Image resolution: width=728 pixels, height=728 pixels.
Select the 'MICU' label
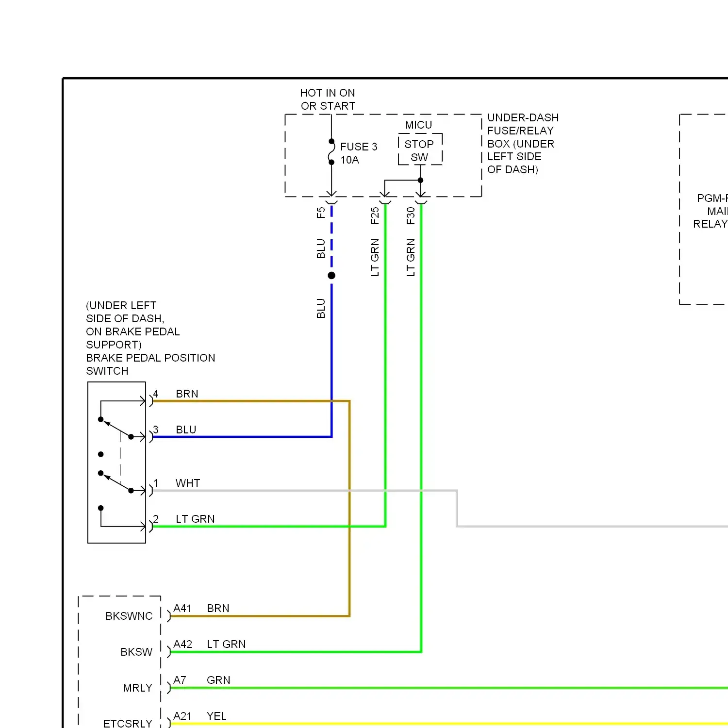tap(418, 125)
